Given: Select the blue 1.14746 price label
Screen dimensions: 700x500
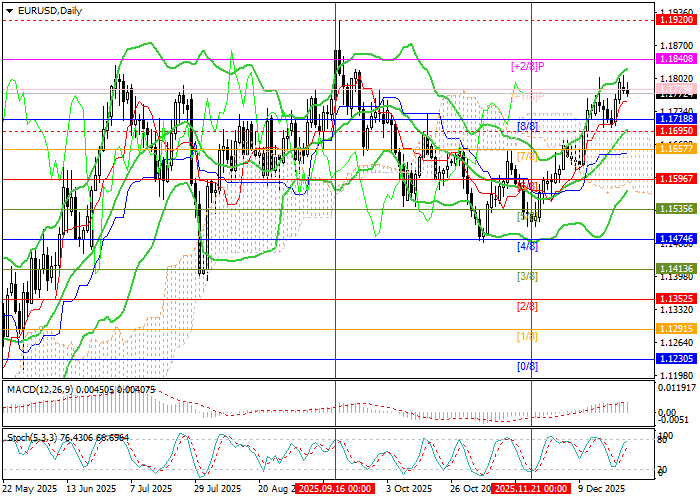Looking at the screenshot, I should pyautogui.click(x=677, y=239).
